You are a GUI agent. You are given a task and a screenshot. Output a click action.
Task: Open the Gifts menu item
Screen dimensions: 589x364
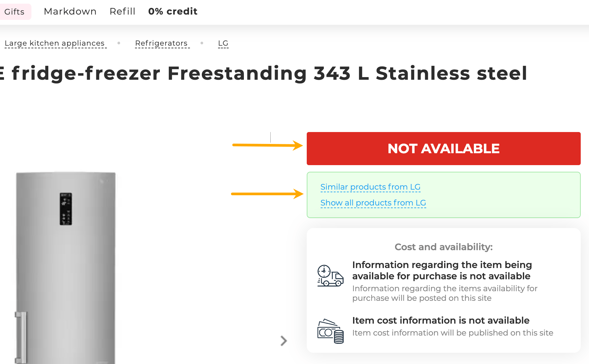point(15,12)
